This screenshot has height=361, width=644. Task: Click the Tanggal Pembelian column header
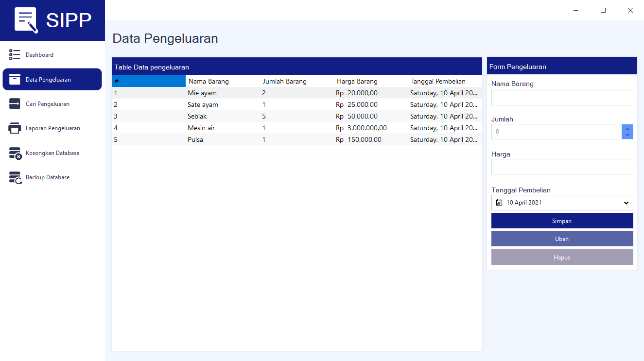tap(445, 81)
